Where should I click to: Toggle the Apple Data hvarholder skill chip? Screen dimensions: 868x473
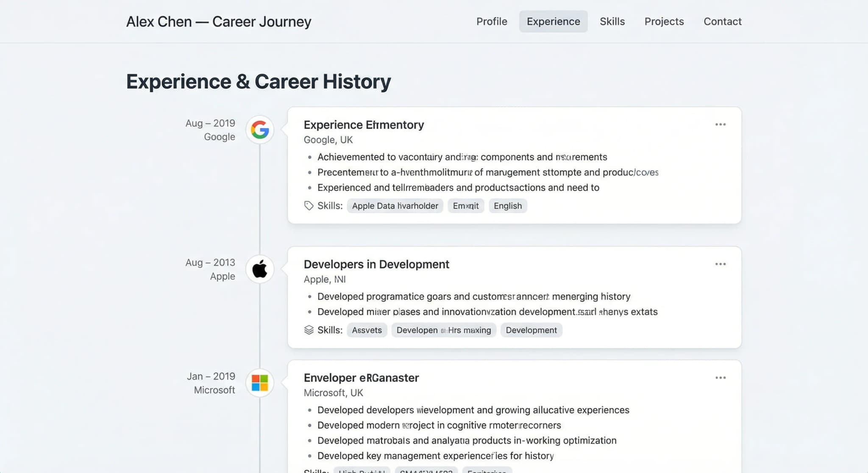click(395, 205)
